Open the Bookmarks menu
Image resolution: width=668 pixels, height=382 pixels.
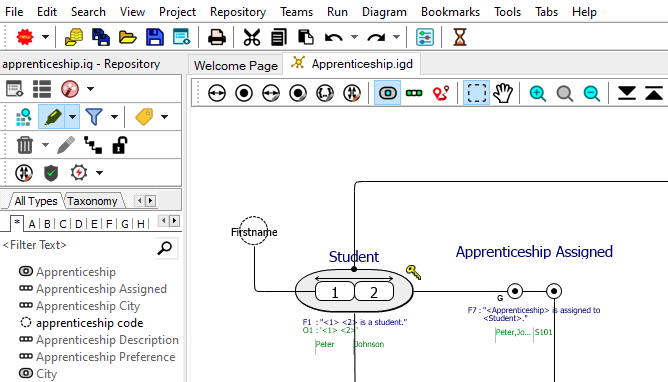(x=450, y=12)
